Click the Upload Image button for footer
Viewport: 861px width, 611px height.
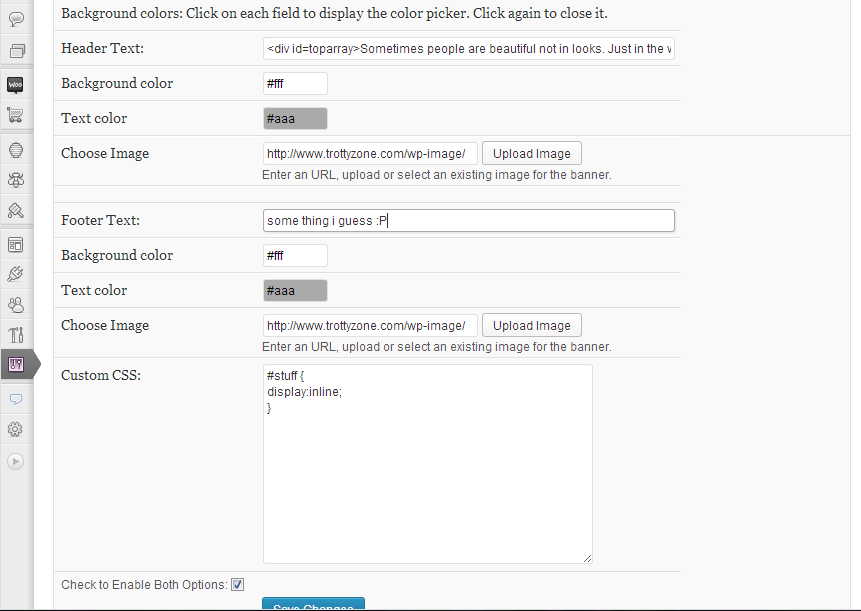pos(532,326)
